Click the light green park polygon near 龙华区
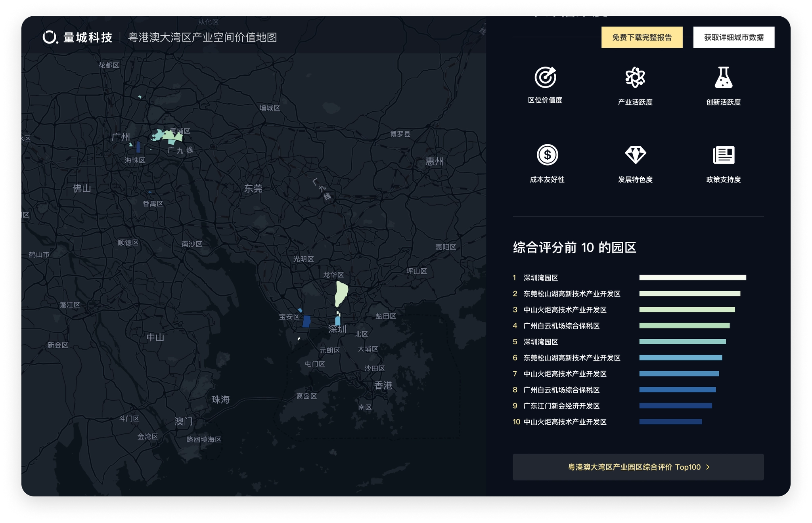 pyautogui.click(x=341, y=293)
